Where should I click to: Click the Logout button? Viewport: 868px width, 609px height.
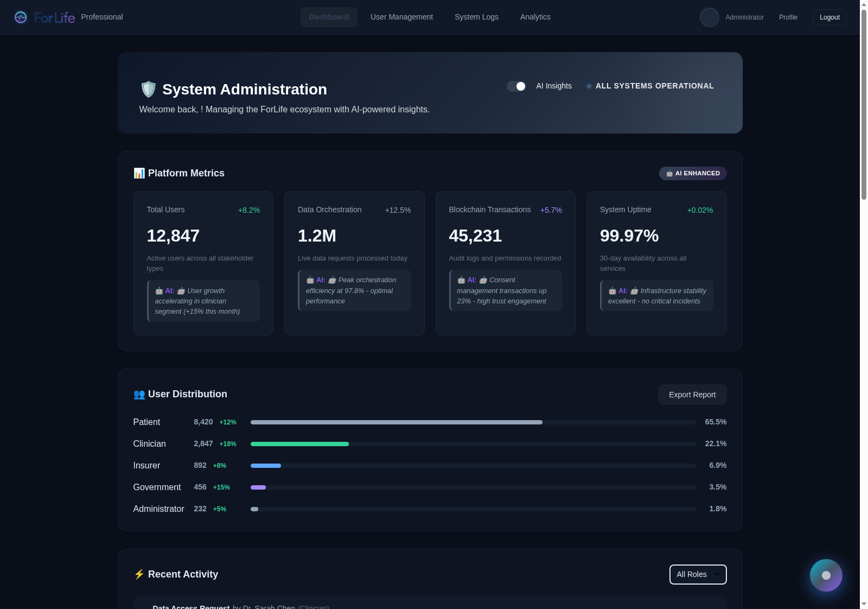click(829, 17)
